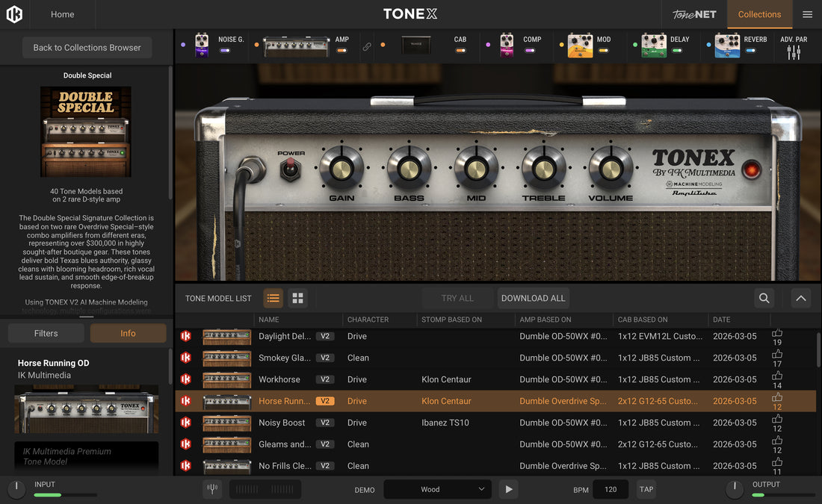Click Back to Collections Browser
The image size is (822, 504).
tap(87, 48)
